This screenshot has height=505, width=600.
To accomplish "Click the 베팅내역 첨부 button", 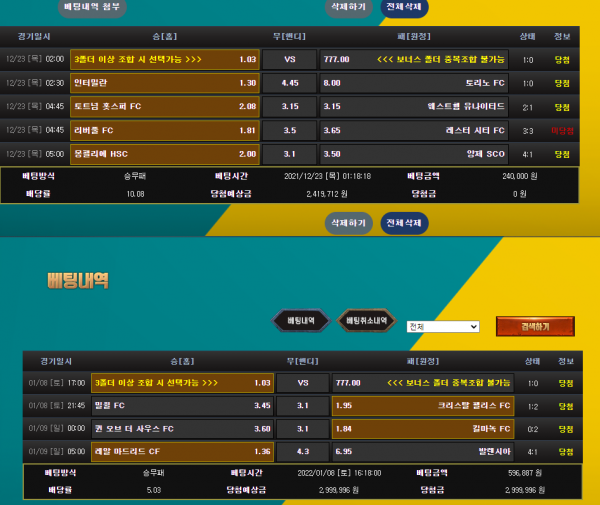I will 91,6.
